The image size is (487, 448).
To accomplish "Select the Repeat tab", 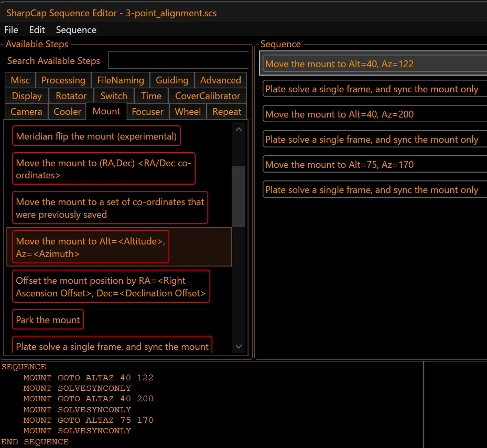I will click(x=227, y=112).
